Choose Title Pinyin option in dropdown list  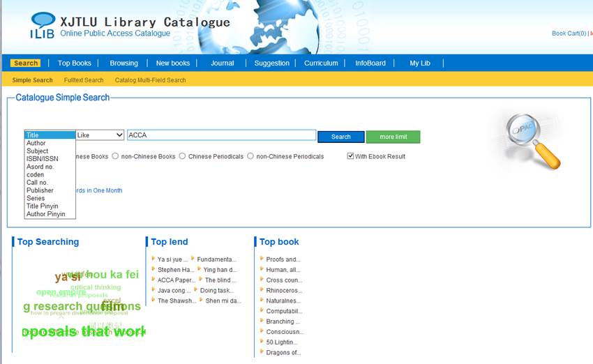click(50, 206)
